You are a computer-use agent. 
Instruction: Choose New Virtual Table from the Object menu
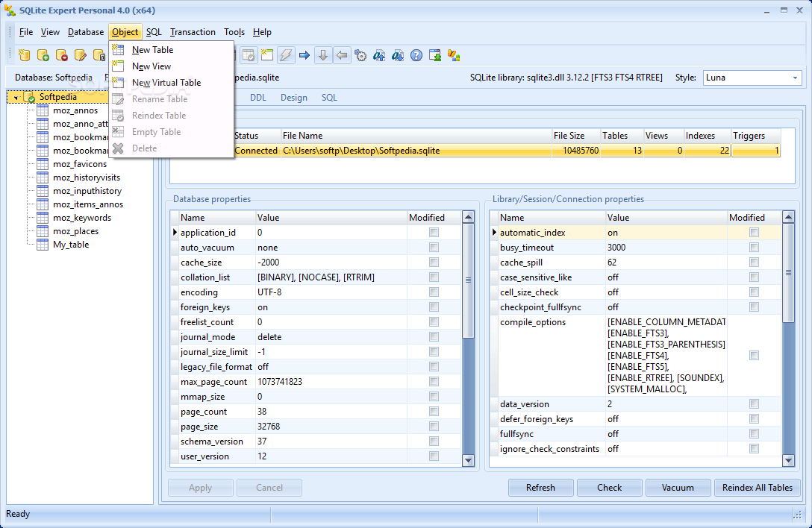pyautogui.click(x=172, y=83)
